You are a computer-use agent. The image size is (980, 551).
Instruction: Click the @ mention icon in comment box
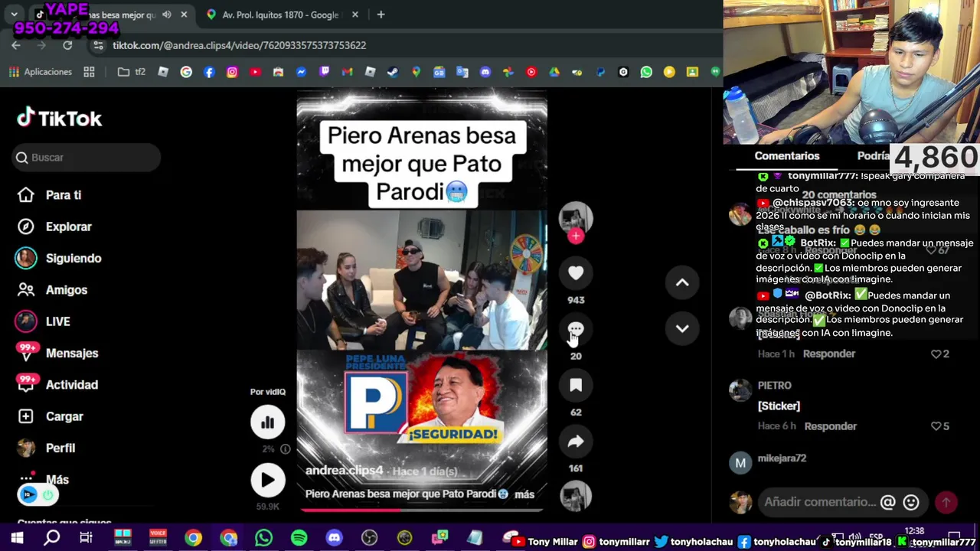tap(887, 502)
